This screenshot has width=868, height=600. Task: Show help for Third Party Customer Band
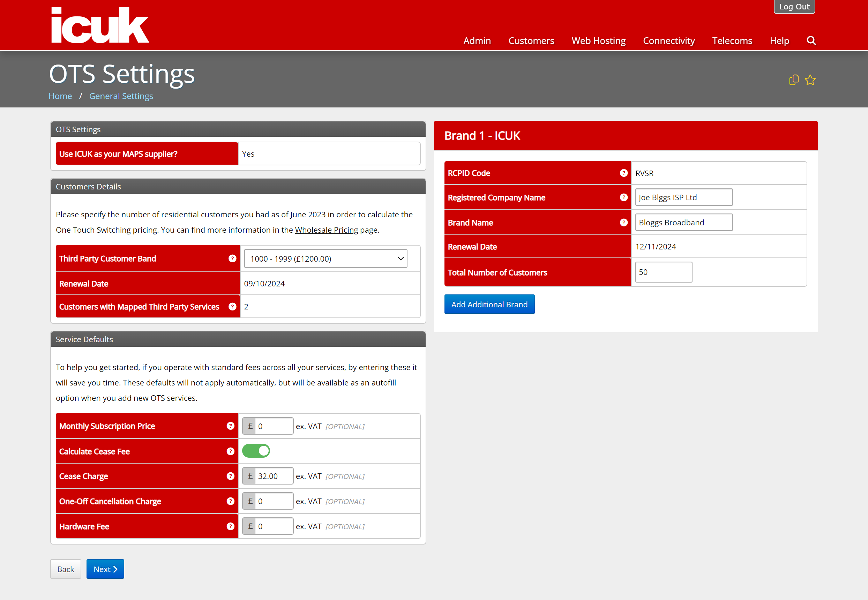[x=232, y=258]
